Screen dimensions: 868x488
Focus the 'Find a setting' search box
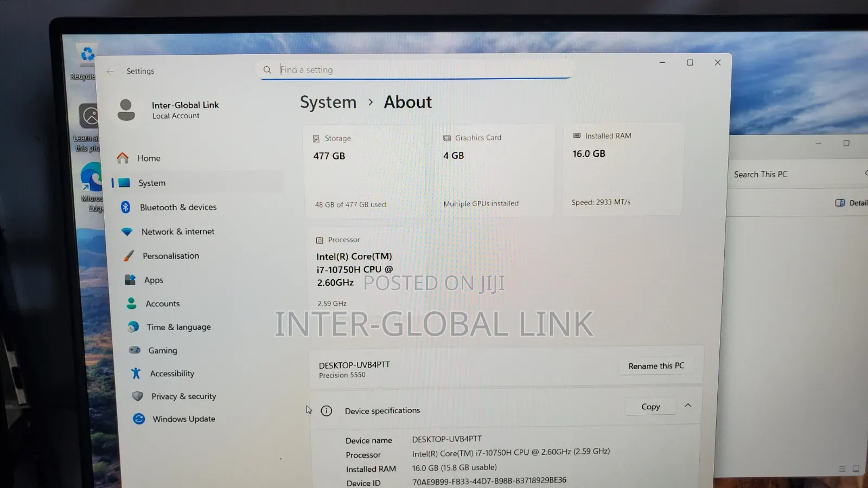pos(415,69)
